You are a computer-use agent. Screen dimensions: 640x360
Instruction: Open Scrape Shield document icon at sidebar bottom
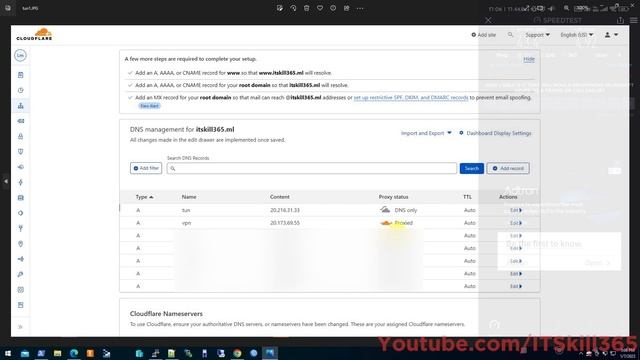click(x=21, y=305)
